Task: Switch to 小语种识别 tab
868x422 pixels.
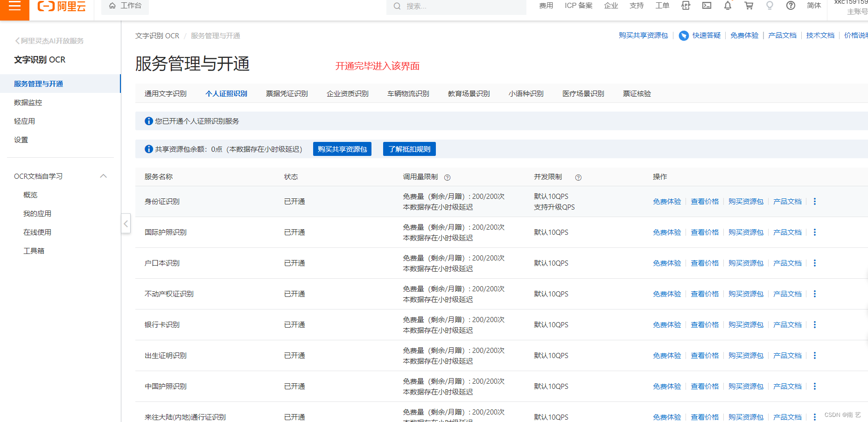Action: pyautogui.click(x=526, y=93)
